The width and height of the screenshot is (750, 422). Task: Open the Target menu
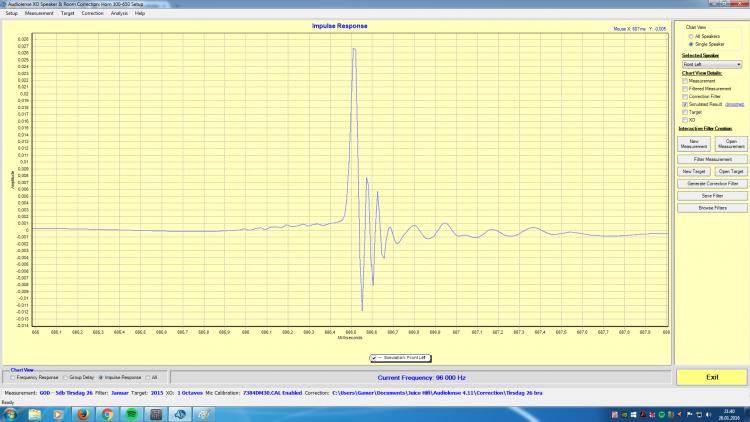(67, 13)
